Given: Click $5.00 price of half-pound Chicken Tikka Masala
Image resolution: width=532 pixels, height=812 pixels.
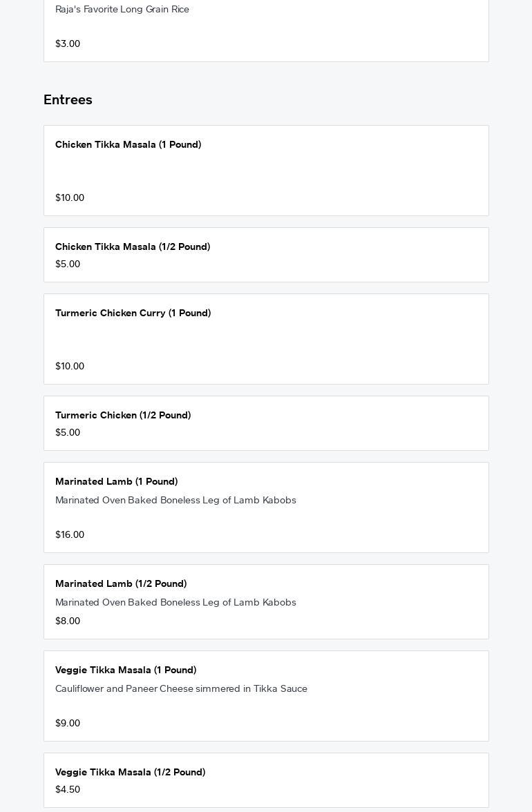Looking at the screenshot, I should [x=68, y=264].
